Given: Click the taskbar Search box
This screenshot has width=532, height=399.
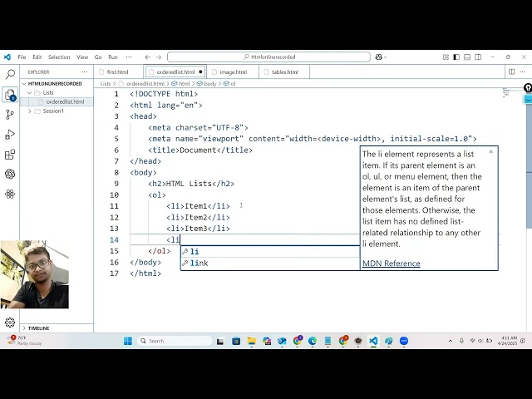Looking at the screenshot, I should coord(175,341).
